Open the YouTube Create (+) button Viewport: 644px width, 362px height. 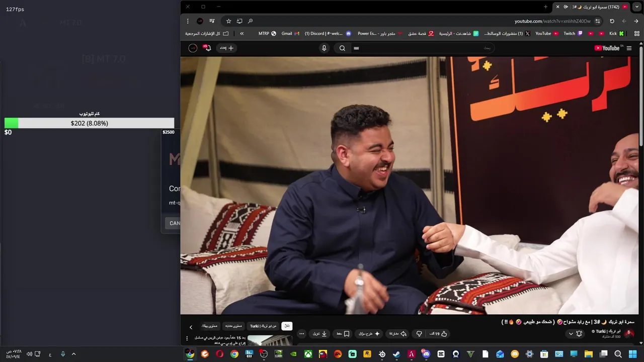[227, 48]
